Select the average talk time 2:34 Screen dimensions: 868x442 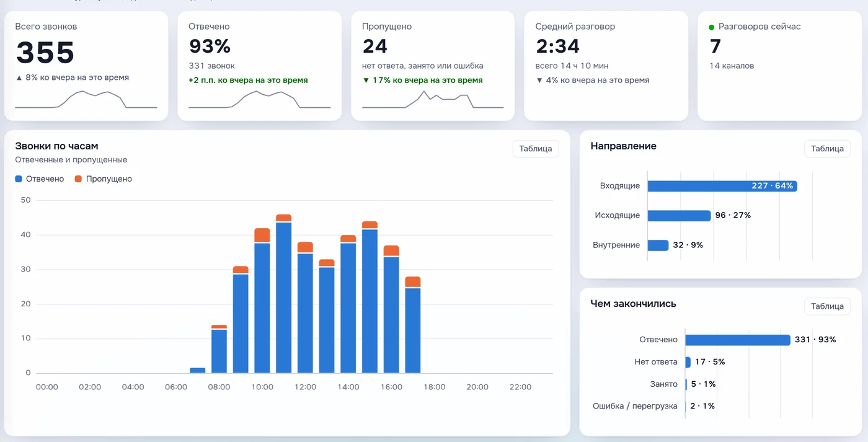557,46
